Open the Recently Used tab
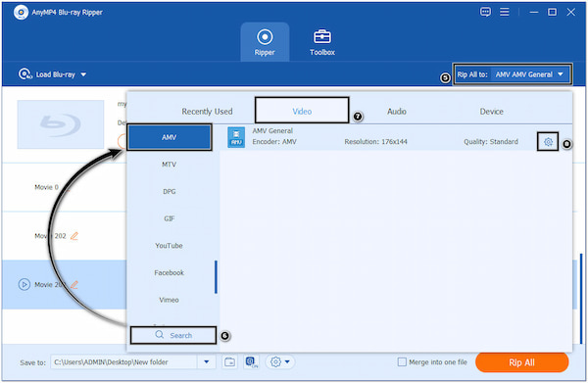Viewport: 588px width, 383px height. (x=207, y=112)
